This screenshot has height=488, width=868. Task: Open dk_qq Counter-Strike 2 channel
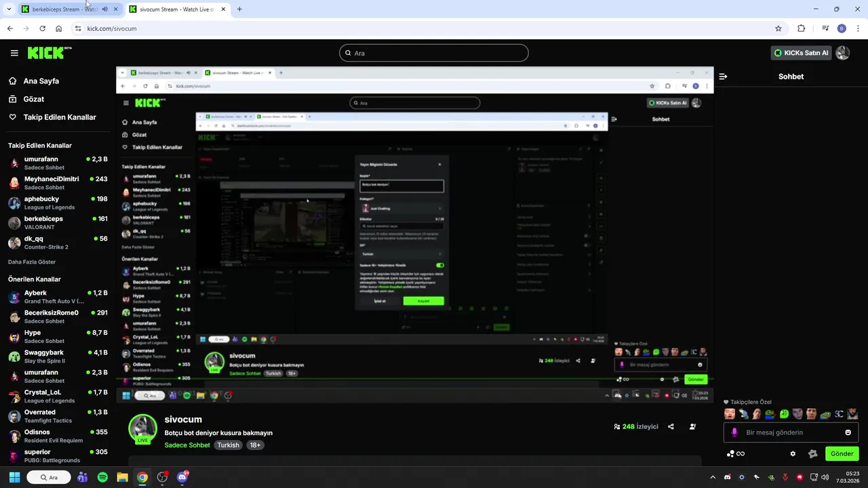tap(58, 243)
